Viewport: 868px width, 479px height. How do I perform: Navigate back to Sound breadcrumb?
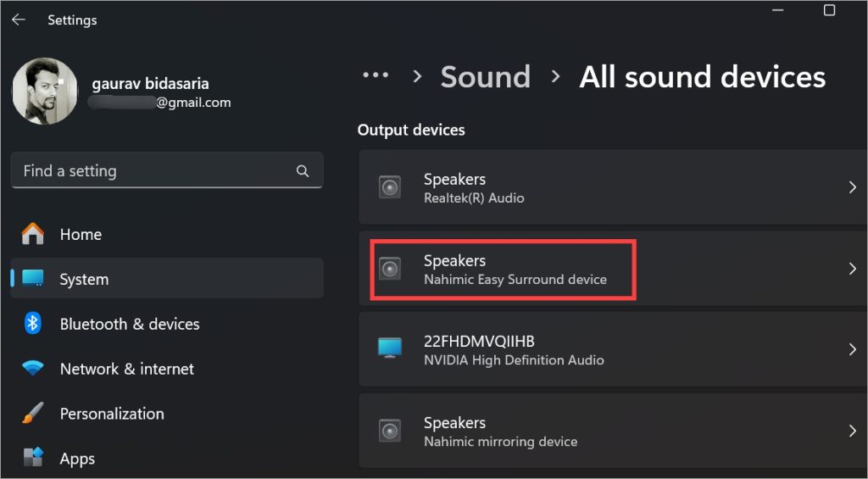pyautogui.click(x=485, y=77)
